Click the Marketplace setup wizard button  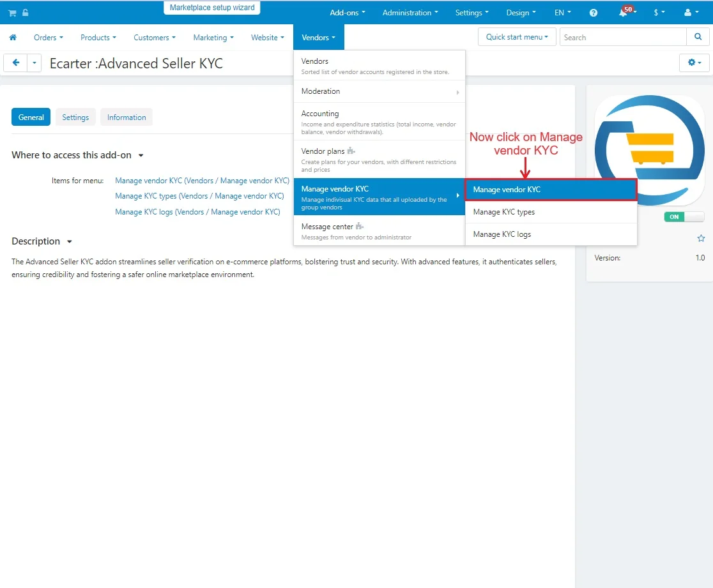(212, 8)
